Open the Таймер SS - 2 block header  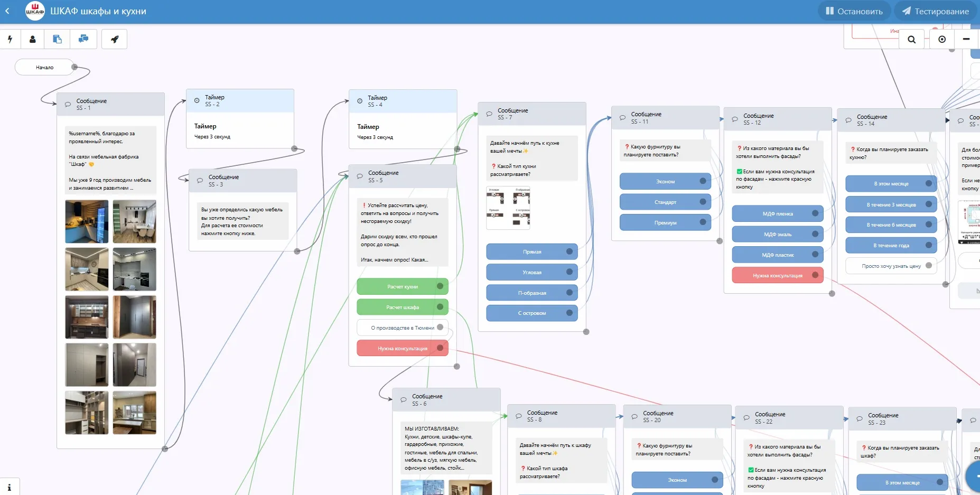[240, 100]
